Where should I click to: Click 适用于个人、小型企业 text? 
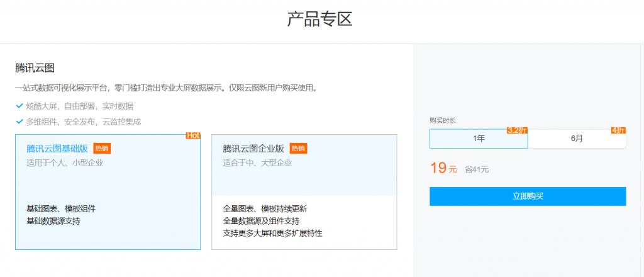[x=65, y=163]
